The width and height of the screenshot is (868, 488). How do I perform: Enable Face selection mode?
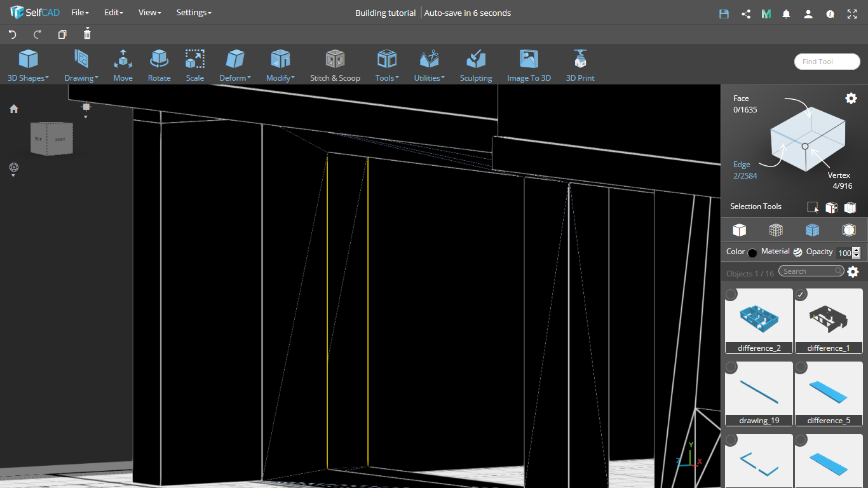coord(745,104)
